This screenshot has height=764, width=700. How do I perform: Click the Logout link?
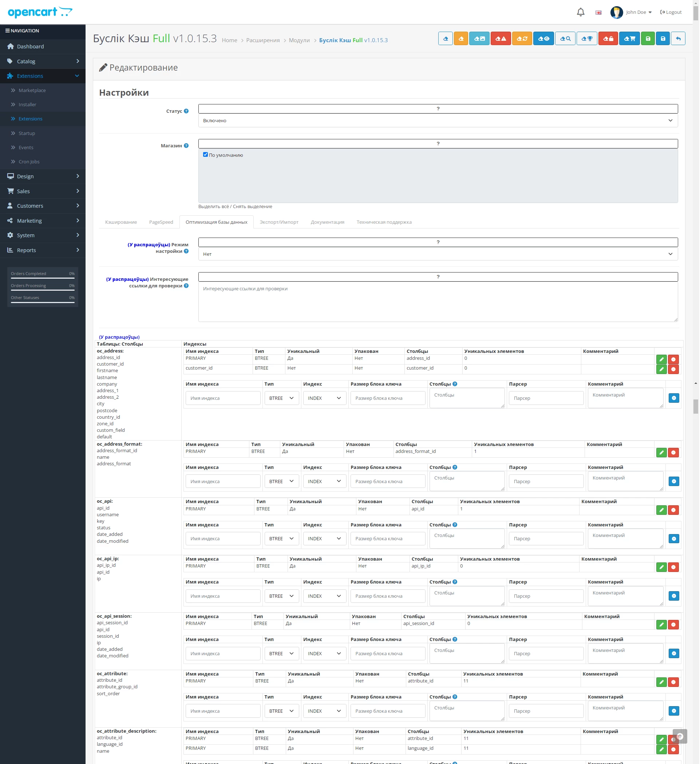click(x=671, y=12)
